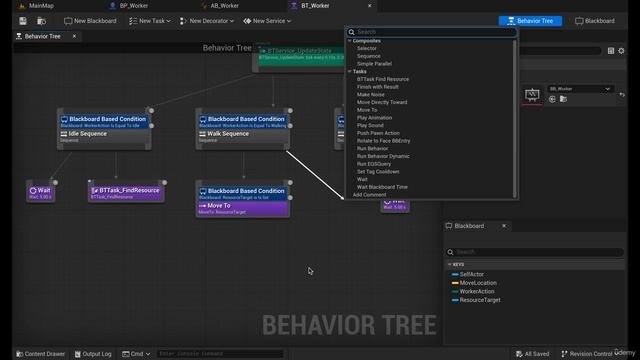Click the Blackboard keys search field

click(x=535, y=252)
